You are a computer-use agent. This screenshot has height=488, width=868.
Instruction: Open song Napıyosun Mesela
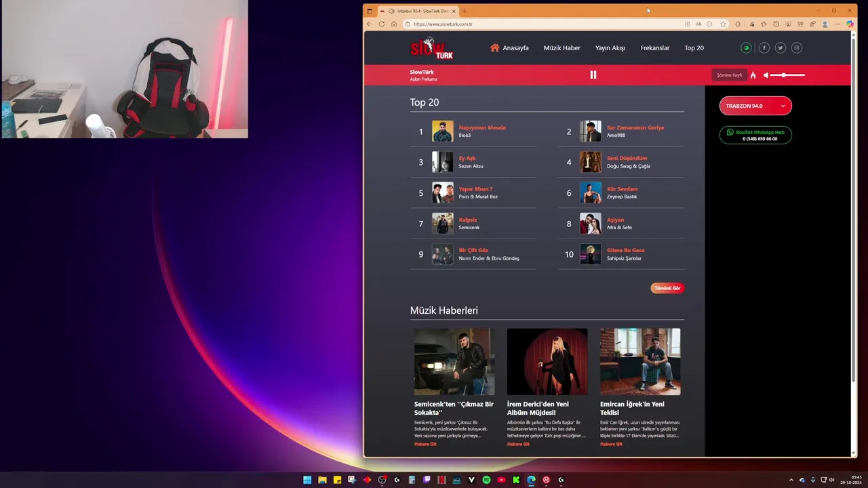tap(481, 127)
